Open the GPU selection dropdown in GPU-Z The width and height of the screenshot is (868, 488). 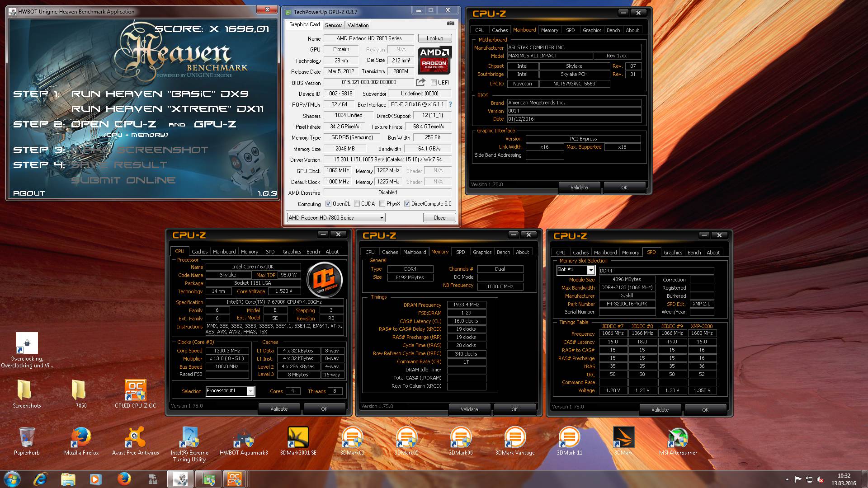(x=336, y=218)
